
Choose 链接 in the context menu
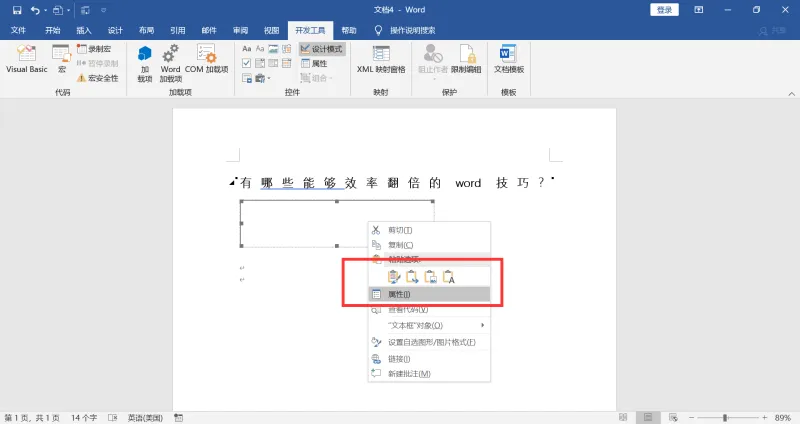click(x=429, y=359)
